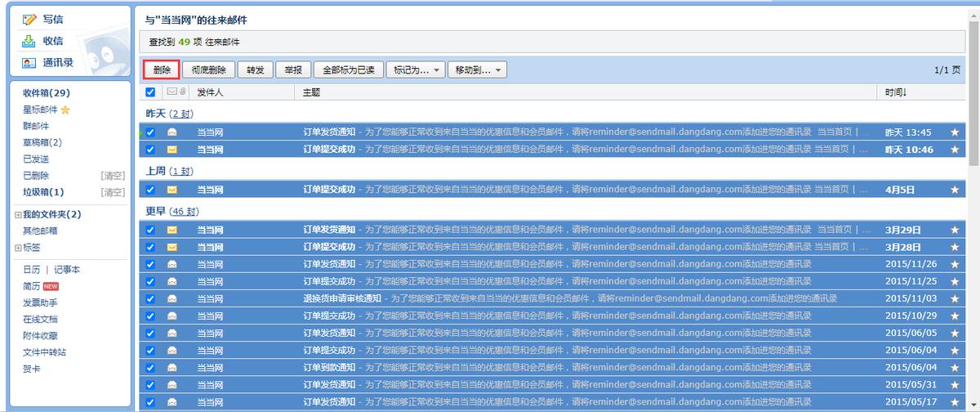Expand 我的文件夹 tree node
Viewport: 980px width, 412px height.
tap(18, 214)
